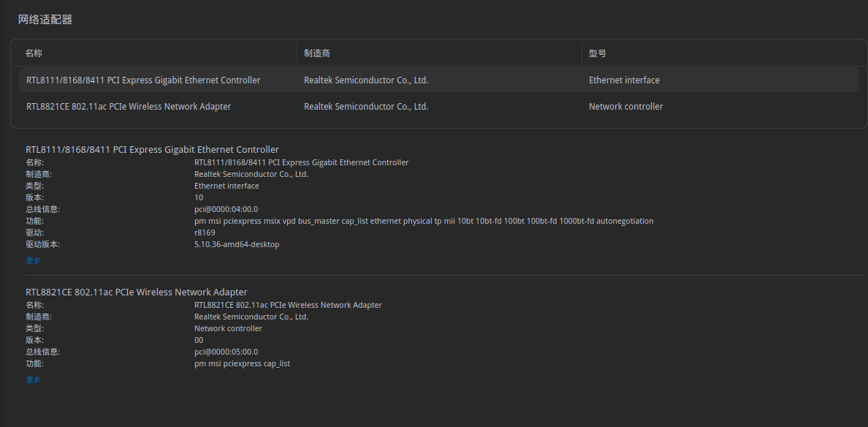The width and height of the screenshot is (868, 427).
Task: Click the pci@0000:05:00.0 bus info value
Action: tap(226, 352)
